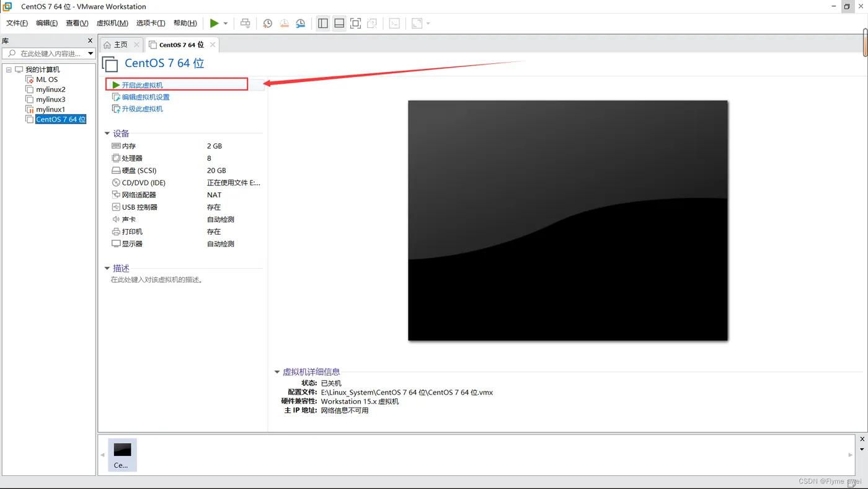Click the USB 控制器 device icon

[116, 207]
